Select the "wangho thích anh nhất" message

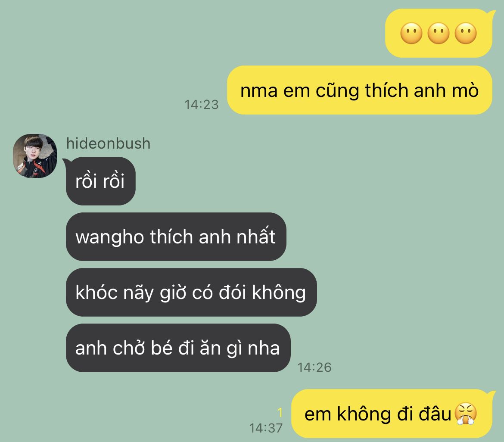pyautogui.click(x=176, y=237)
